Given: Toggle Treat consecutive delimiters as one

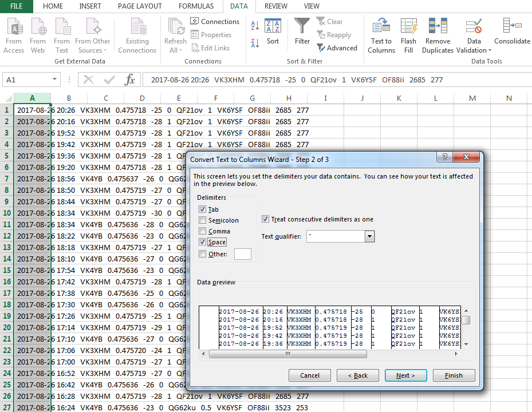Looking at the screenshot, I should (x=265, y=219).
